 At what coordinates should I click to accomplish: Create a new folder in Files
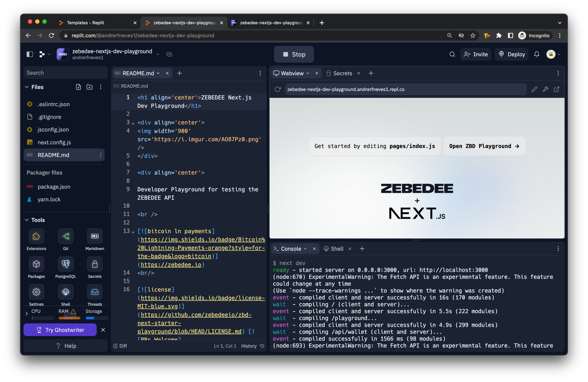pyautogui.click(x=89, y=87)
